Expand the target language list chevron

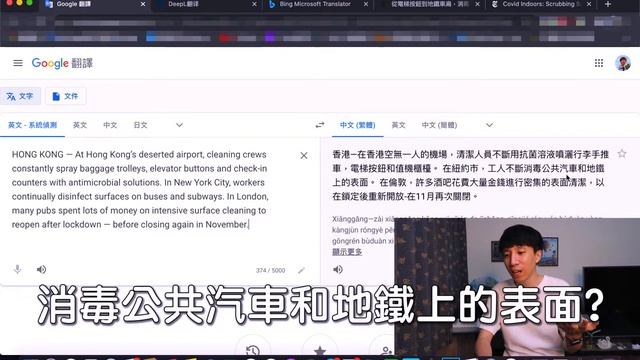(x=489, y=125)
